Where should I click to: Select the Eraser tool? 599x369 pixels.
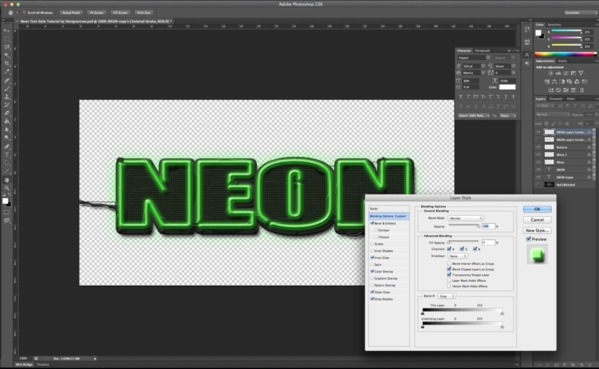pos(6,113)
